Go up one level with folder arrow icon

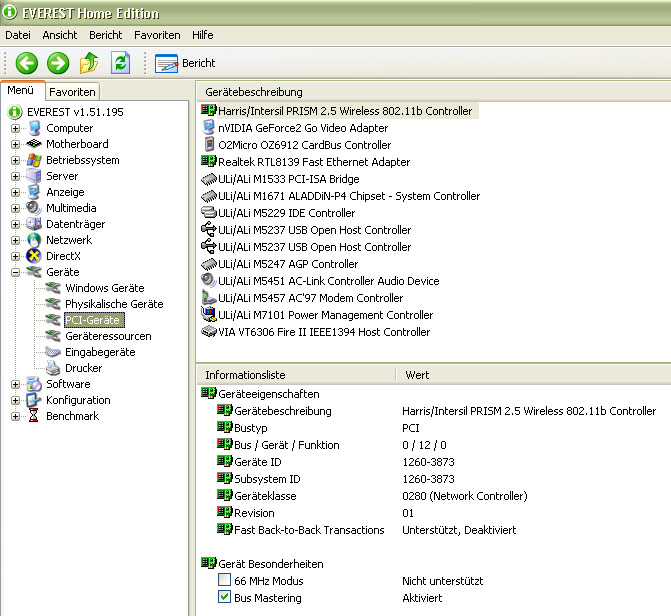pyautogui.click(x=89, y=63)
